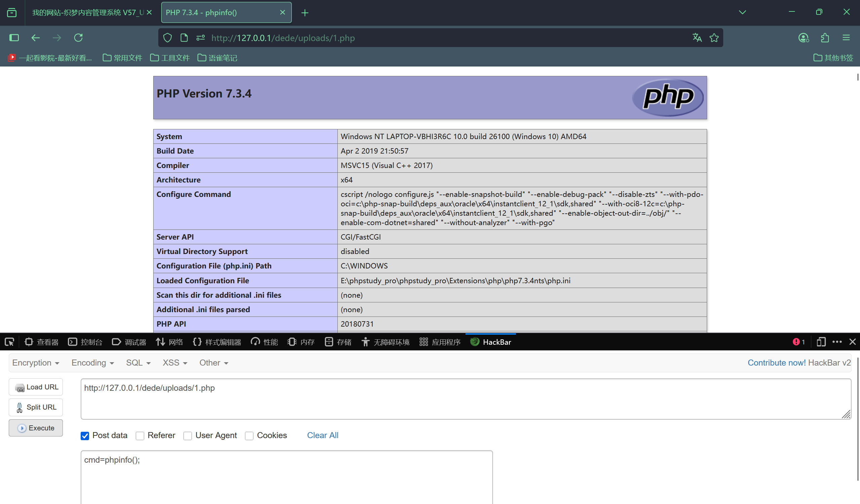Viewport: 860px width, 504px height.
Task: Open the extensions puzzle icon
Action: [x=825, y=38]
